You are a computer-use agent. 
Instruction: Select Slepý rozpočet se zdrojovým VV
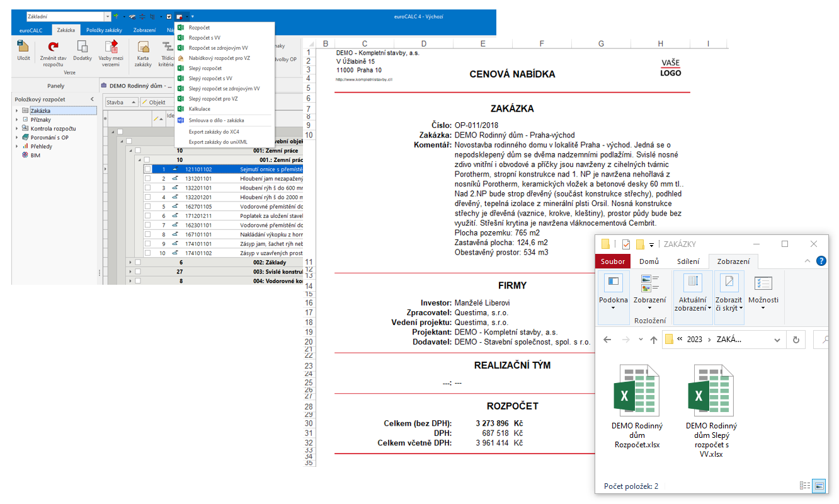coord(224,89)
